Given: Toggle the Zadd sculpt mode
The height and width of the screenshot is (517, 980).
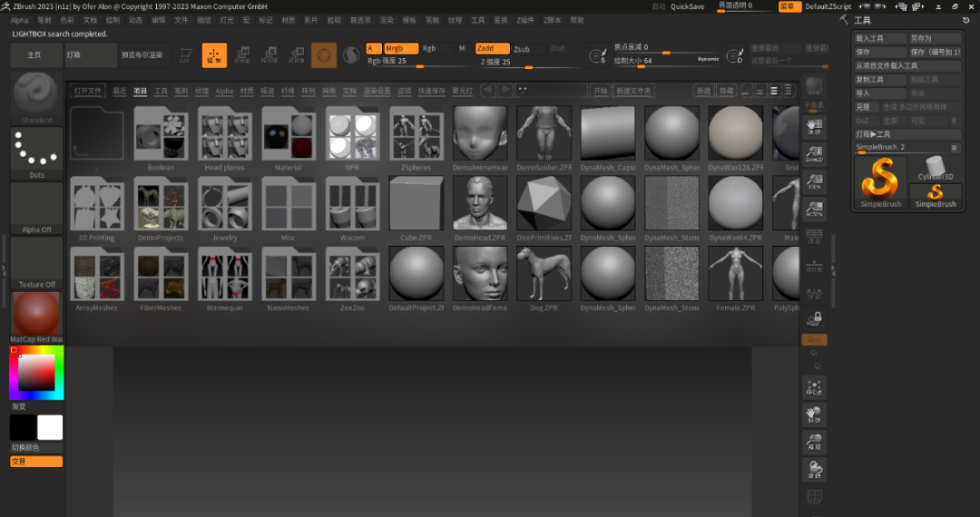Looking at the screenshot, I should (492, 48).
